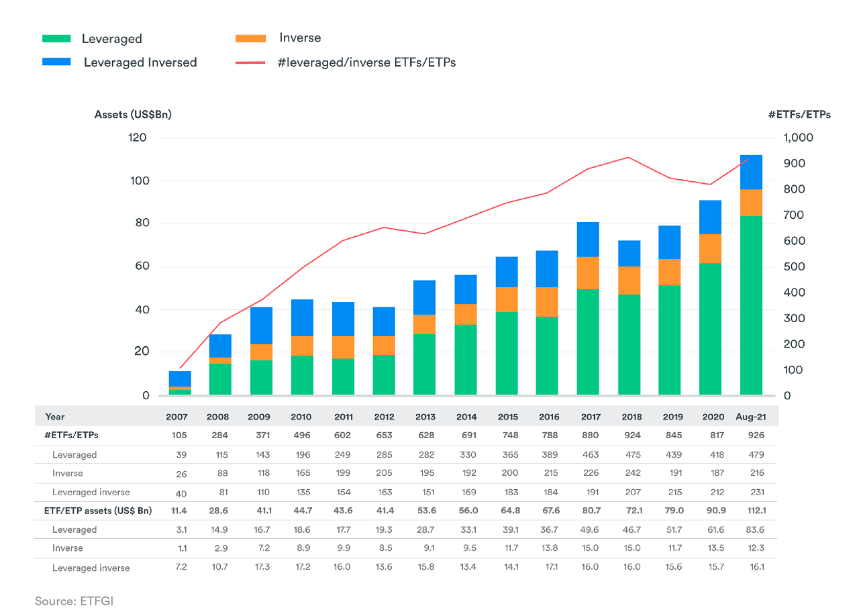The image size is (859, 616).
Task: Click the 'Year' table header cell
Action: coord(55,417)
